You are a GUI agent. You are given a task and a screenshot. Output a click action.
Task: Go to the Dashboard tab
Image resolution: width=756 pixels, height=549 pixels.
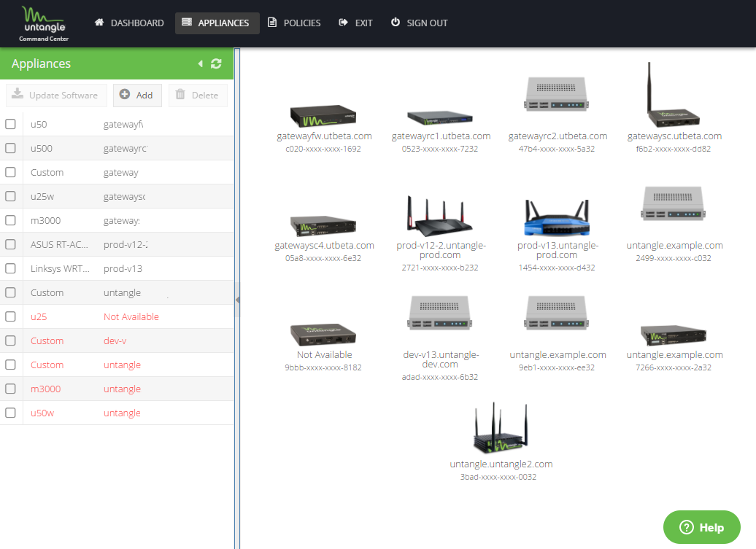click(x=129, y=23)
